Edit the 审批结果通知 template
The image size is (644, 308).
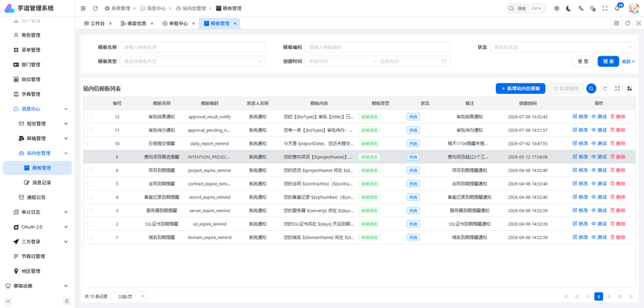pyautogui.click(x=580, y=117)
